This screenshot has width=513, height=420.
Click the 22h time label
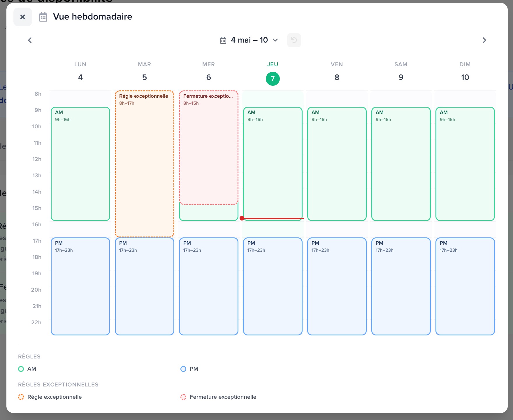pyautogui.click(x=36, y=323)
